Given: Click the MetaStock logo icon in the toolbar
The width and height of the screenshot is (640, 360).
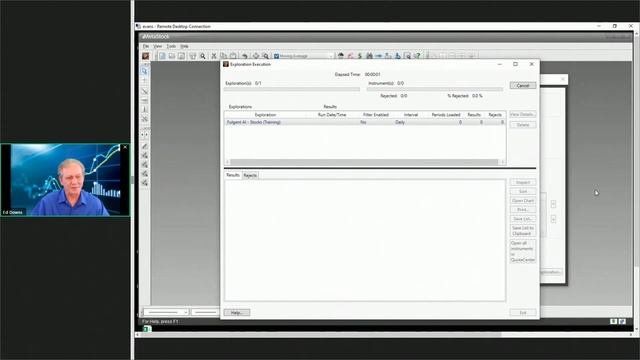Looking at the screenshot, I should [146, 56].
